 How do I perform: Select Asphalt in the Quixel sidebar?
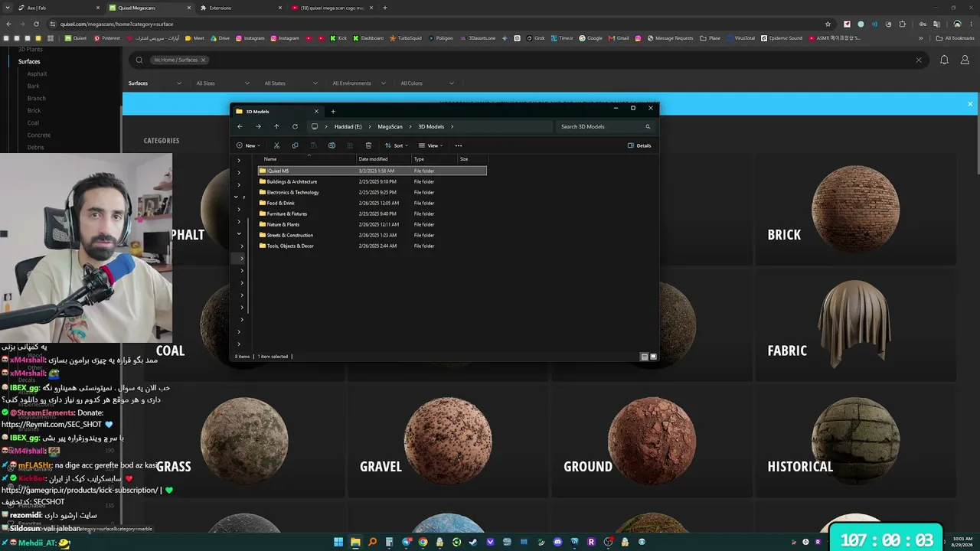[37, 73]
